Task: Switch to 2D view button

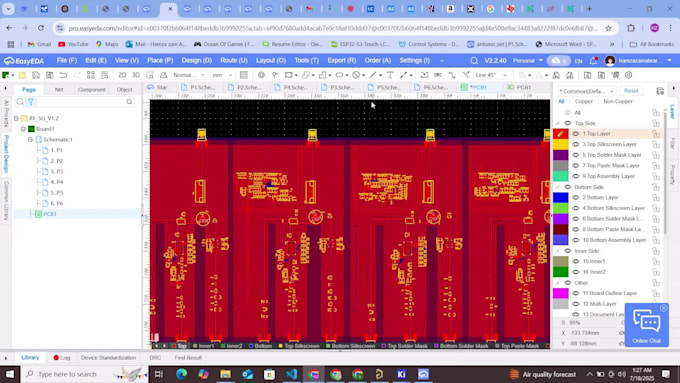Action: 122,75
